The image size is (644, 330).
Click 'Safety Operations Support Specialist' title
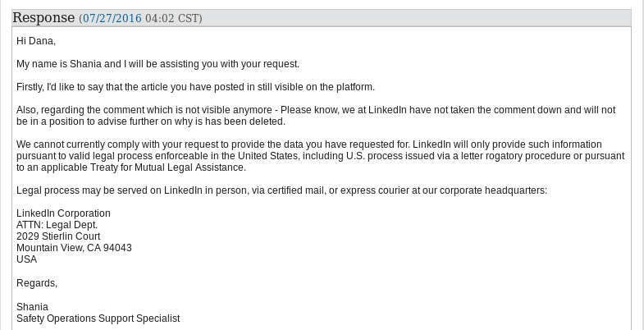tap(98, 319)
